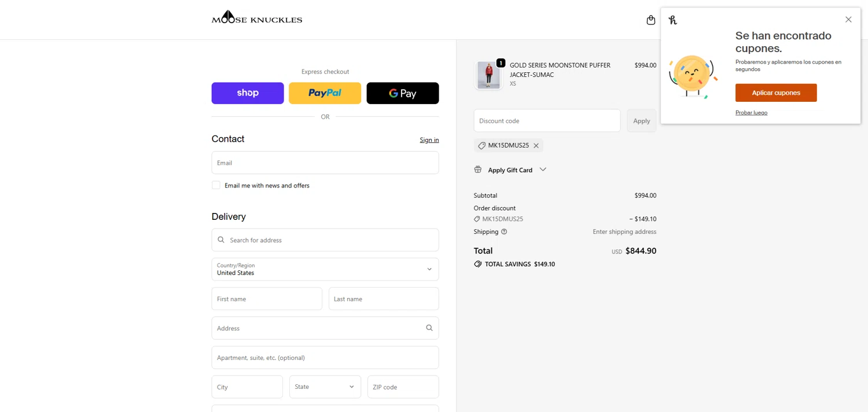This screenshot has height=412, width=868.
Task: Click the Delivery heading
Action: coord(229,216)
